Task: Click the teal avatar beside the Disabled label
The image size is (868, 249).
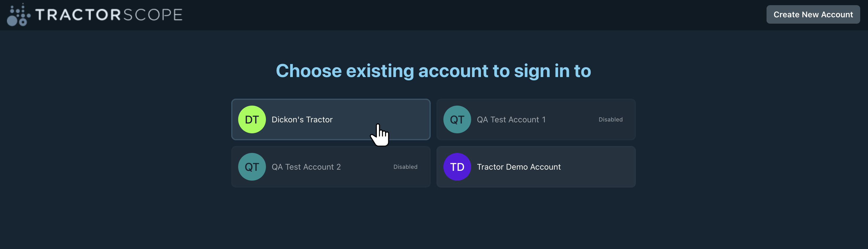Action: pos(457,119)
